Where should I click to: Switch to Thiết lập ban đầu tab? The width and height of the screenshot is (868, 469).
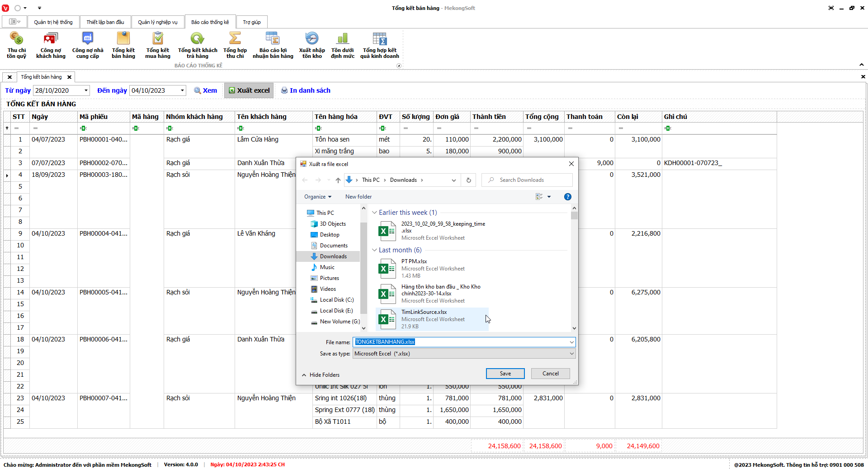(105, 22)
